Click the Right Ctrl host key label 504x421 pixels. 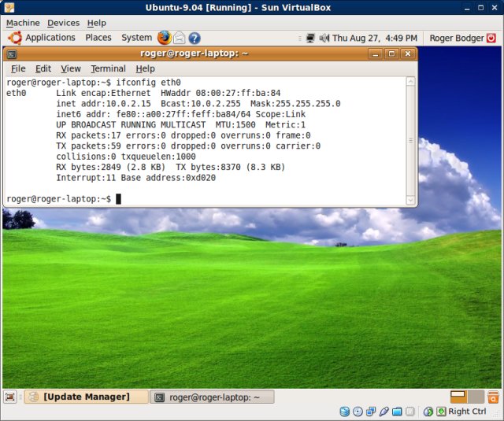[467, 412]
